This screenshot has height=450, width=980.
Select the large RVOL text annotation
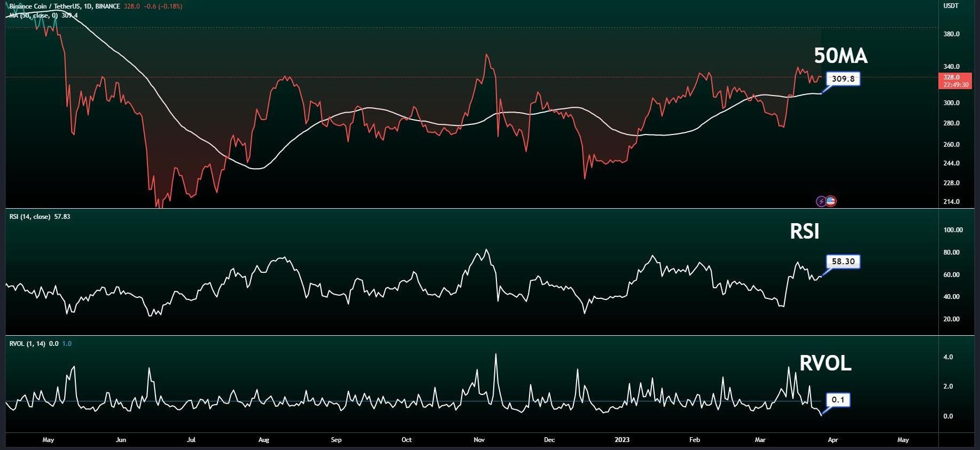tap(825, 363)
